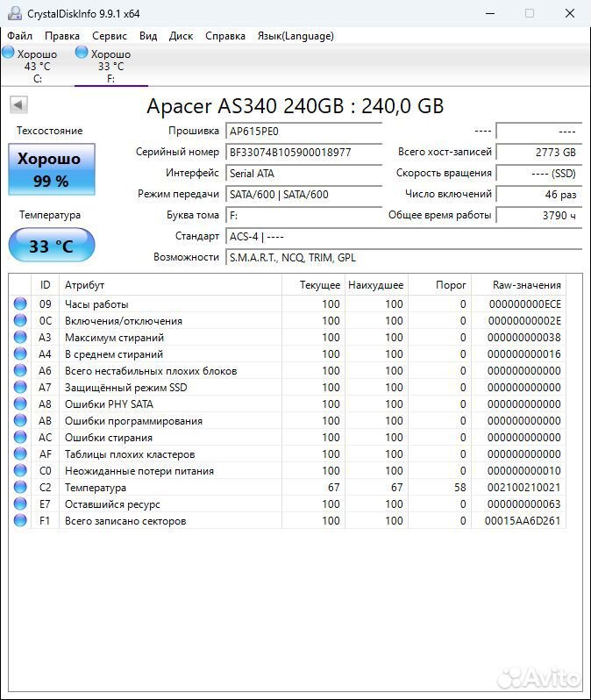Click status icon for AC Ошибки стирания

click(x=20, y=437)
